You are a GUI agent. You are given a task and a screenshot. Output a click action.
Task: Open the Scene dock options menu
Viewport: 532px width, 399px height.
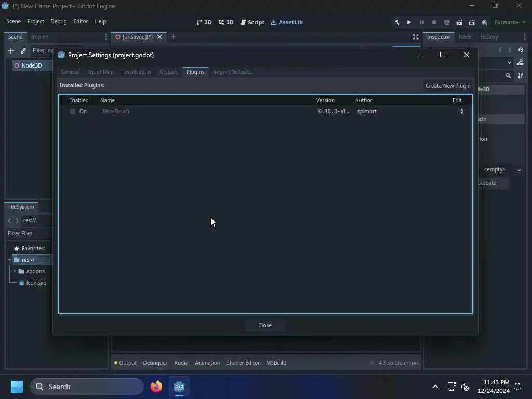(x=106, y=37)
